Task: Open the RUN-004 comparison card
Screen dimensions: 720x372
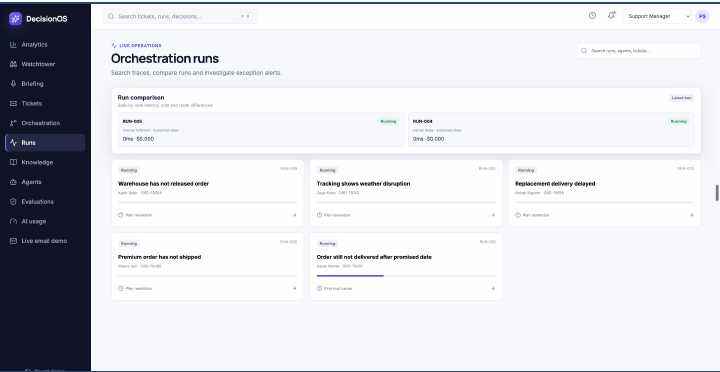Action: pos(551,130)
